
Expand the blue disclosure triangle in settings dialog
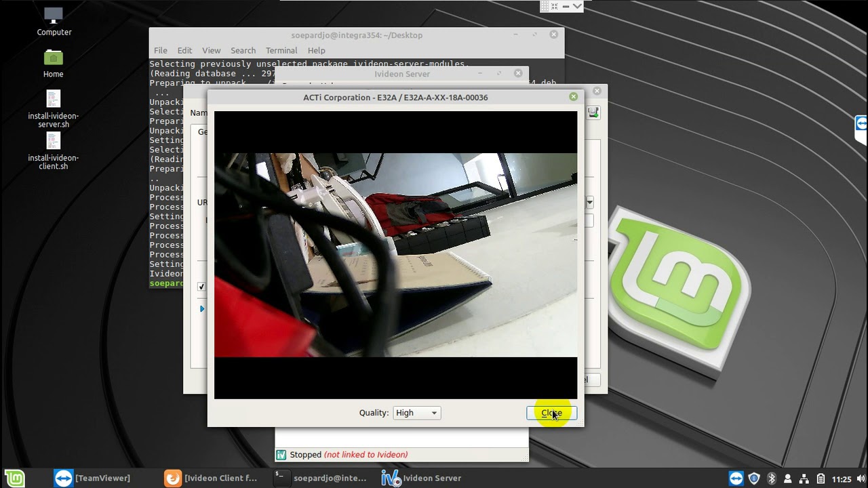click(202, 309)
